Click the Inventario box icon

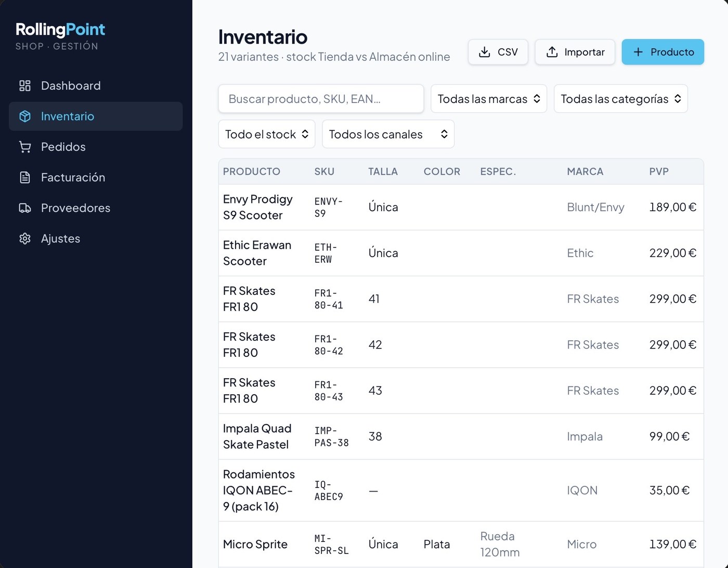[25, 117]
